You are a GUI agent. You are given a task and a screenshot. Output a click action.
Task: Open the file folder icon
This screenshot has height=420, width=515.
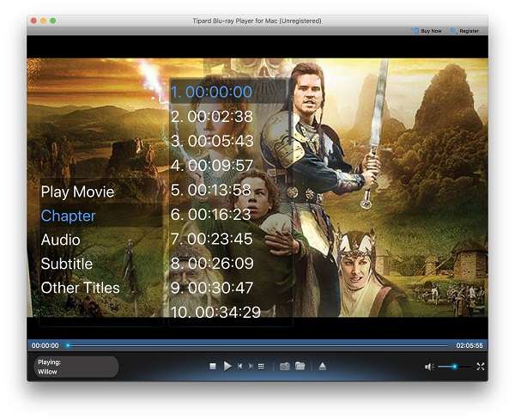[x=300, y=366]
